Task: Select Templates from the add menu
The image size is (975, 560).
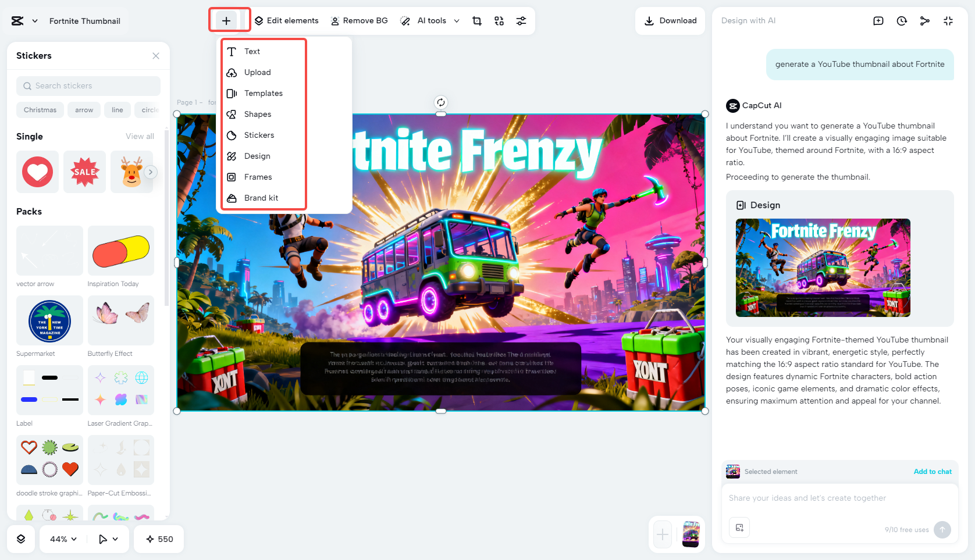Action: tap(263, 93)
